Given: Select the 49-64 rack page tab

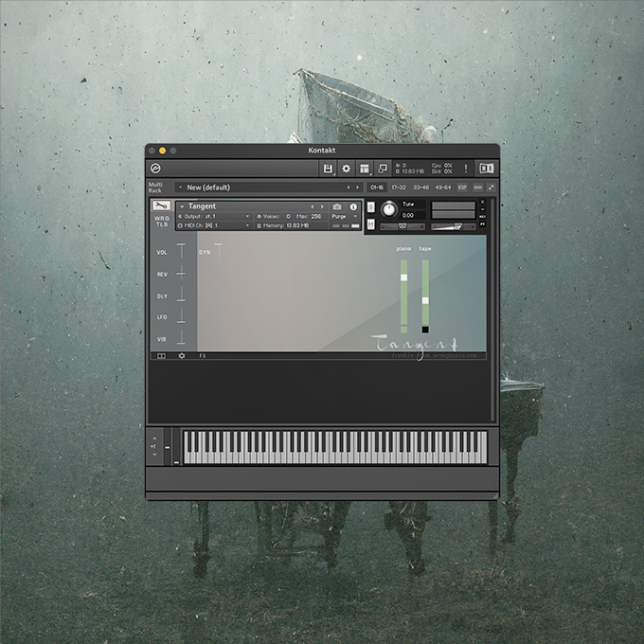Looking at the screenshot, I should coord(443,188).
